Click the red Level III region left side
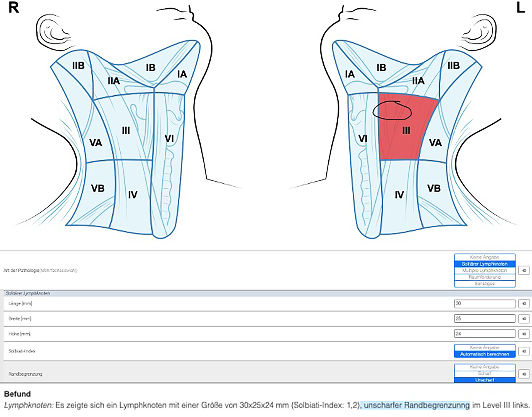 point(404,140)
